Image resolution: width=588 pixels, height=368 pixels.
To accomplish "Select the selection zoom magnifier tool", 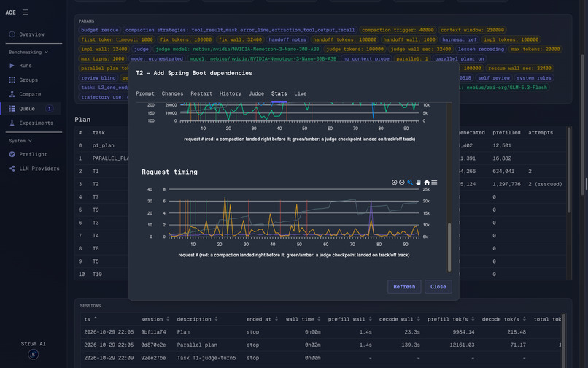I will [410, 182].
